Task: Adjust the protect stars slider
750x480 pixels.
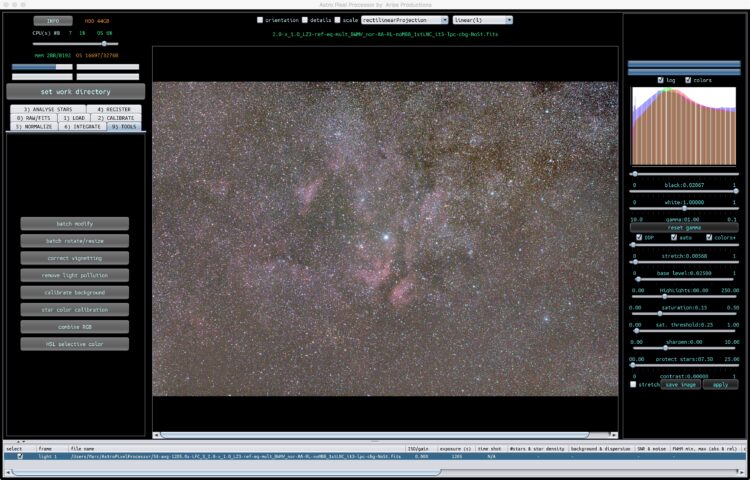Action: (684, 348)
